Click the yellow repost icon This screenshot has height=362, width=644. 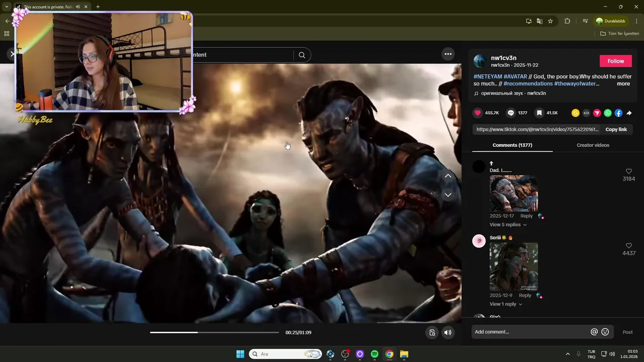[x=576, y=113]
